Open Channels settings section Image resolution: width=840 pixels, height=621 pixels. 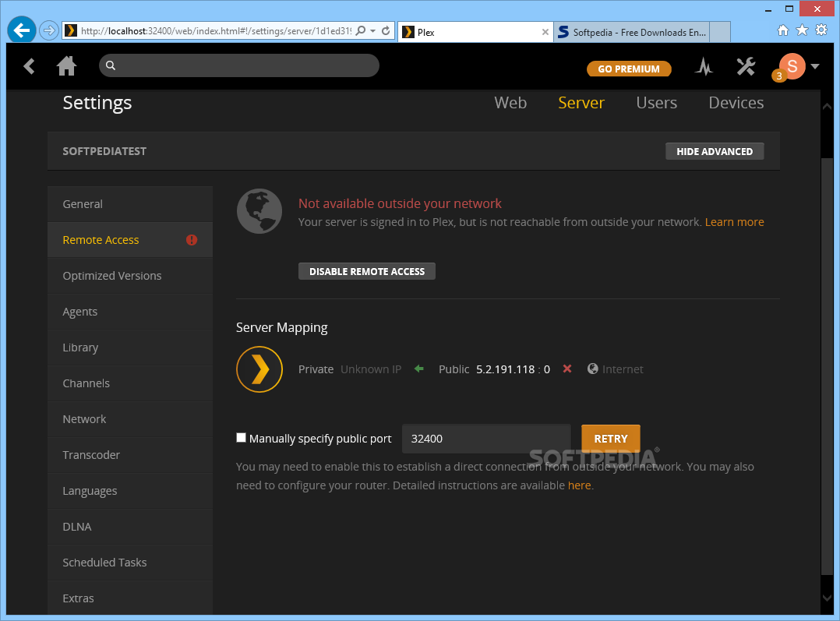130,383
